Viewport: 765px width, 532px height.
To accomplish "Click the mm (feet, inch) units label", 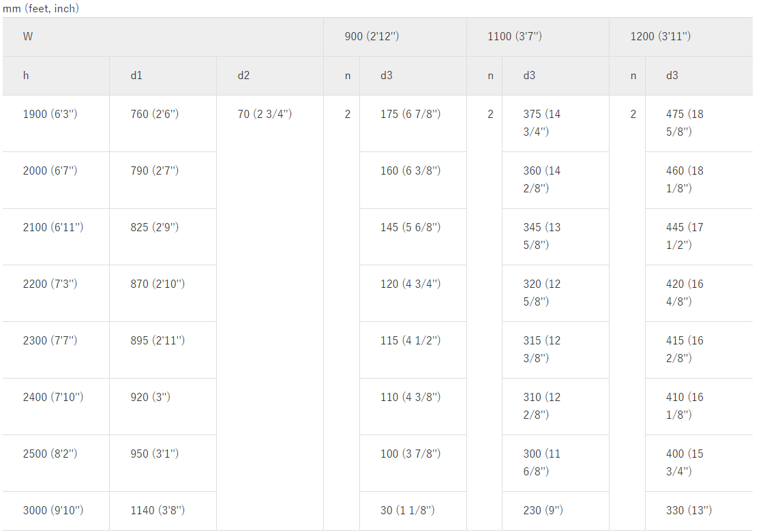I will click(x=40, y=9).
